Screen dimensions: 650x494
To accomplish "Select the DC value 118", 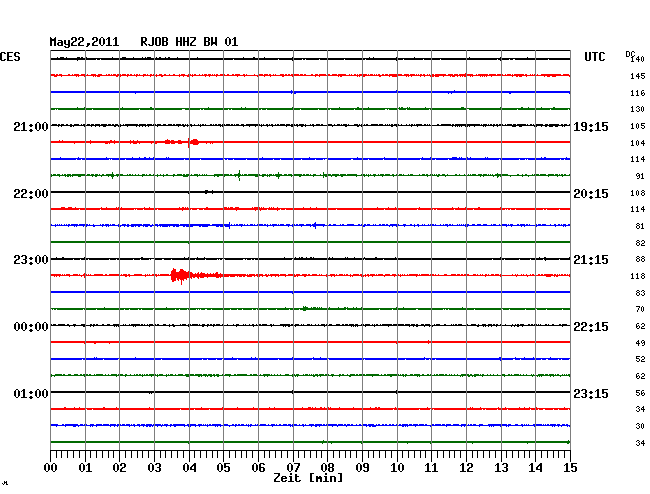I will point(638,276).
